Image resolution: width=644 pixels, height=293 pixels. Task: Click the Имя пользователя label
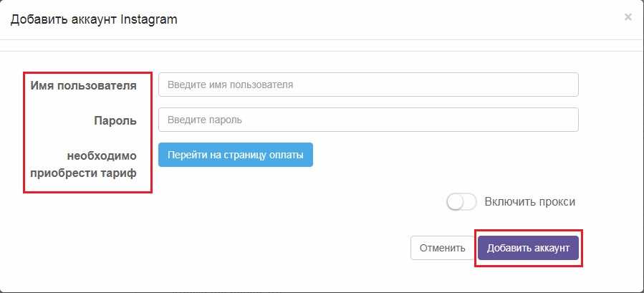(x=84, y=86)
